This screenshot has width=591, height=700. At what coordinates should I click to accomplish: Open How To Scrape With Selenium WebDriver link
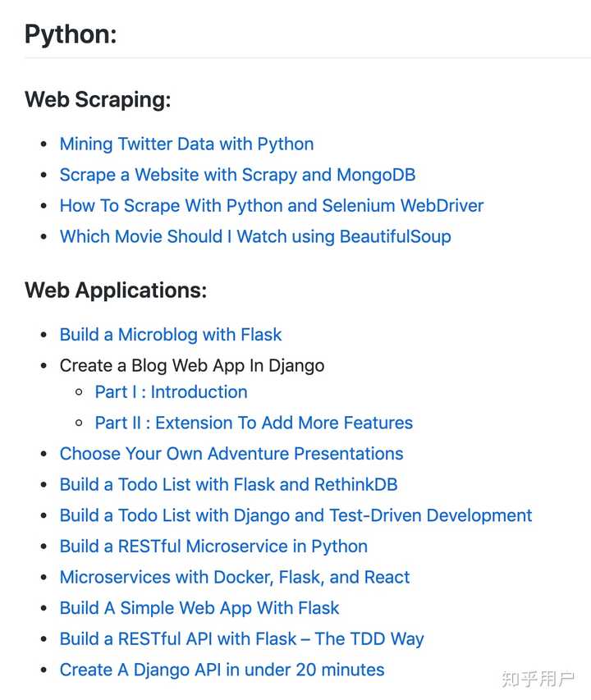272,206
